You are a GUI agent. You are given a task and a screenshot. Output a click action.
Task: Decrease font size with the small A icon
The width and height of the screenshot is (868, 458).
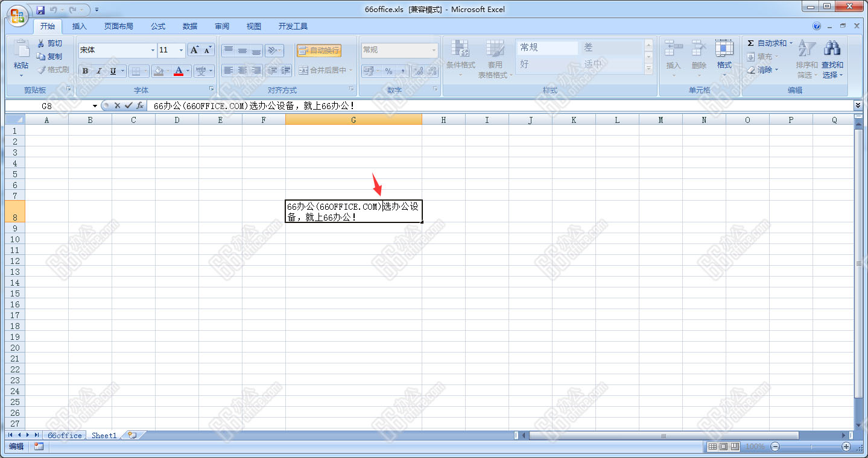(x=208, y=50)
